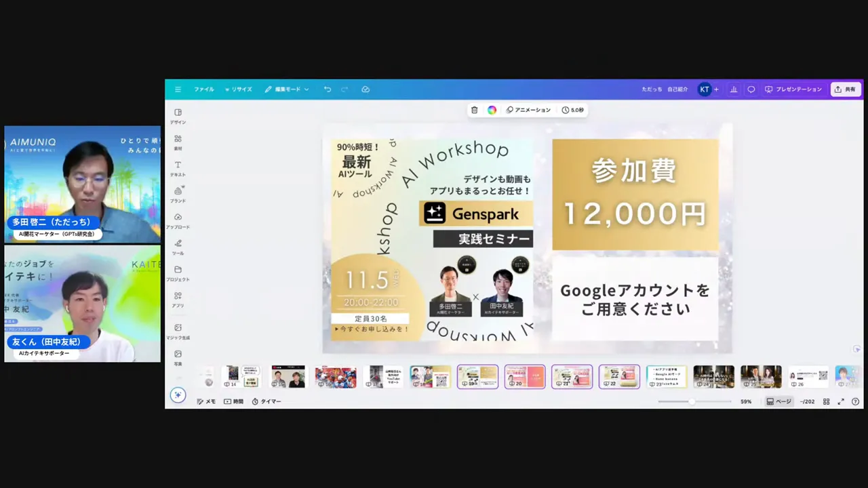
Task: Click the 5.0秒 duration button
Action: pos(572,110)
